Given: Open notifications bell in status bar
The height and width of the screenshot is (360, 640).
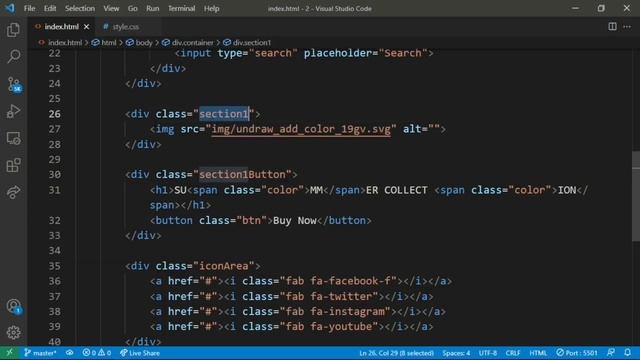Looking at the screenshot, I should pos(627,353).
